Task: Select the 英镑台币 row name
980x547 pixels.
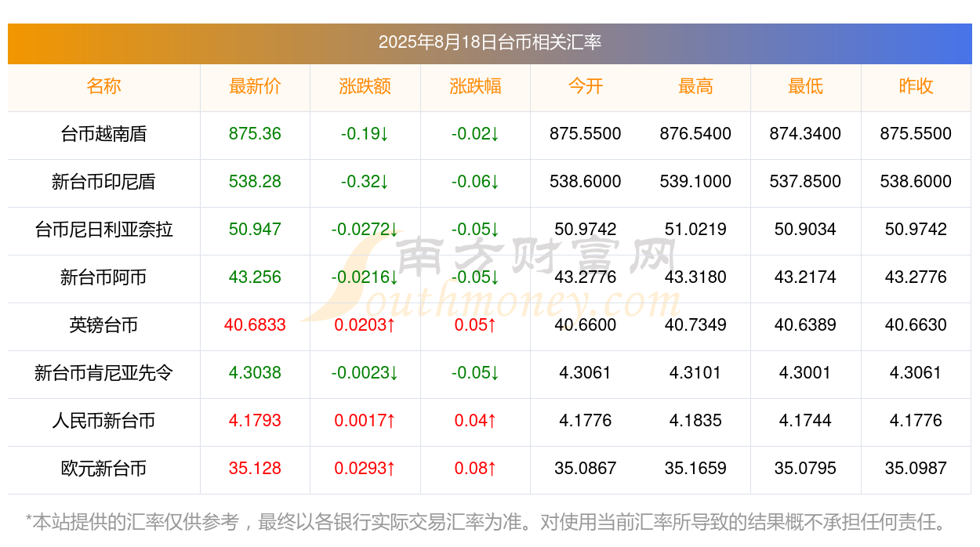Action: tap(103, 325)
